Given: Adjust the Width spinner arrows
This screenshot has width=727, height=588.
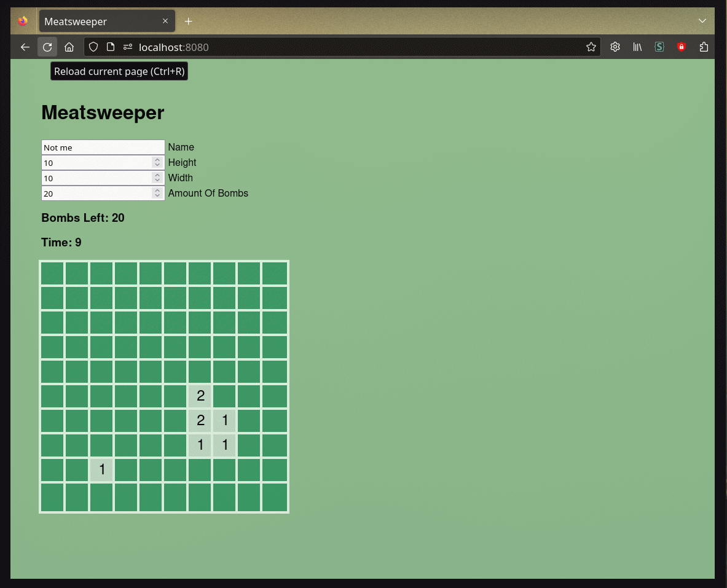Looking at the screenshot, I should 157,178.
